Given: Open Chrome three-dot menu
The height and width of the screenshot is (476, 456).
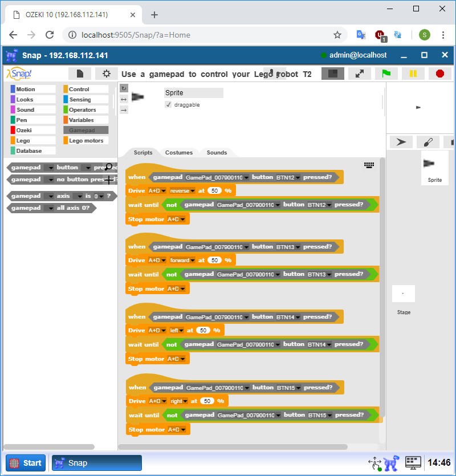Looking at the screenshot, I should click(443, 35).
